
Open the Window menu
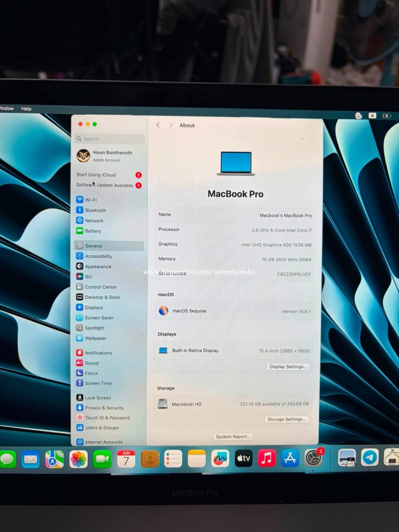point(6,108)
